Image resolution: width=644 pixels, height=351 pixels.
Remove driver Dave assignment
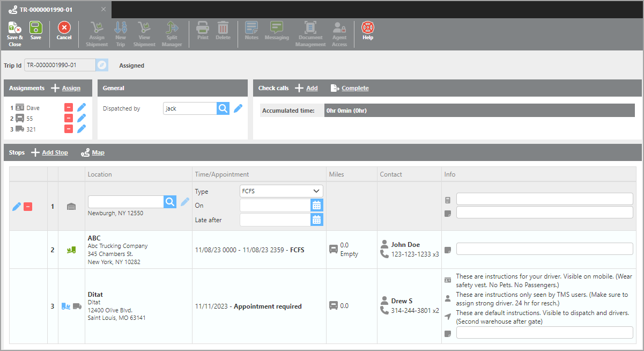69,108
